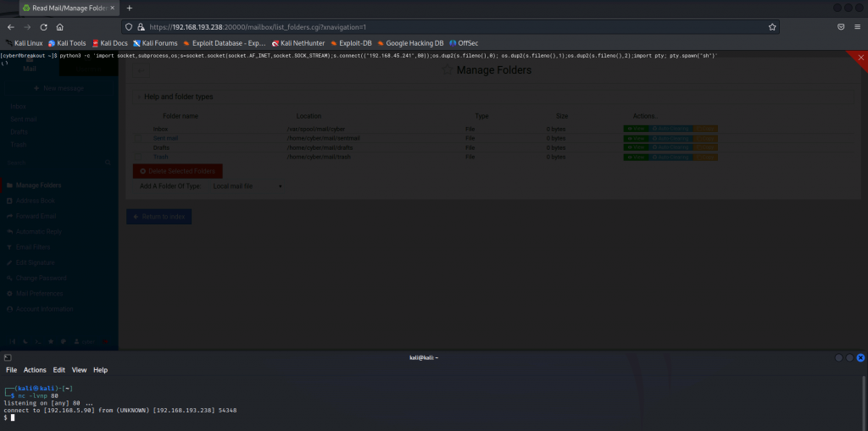Click the terminal window icon in title bar
This screenshot has height=431, width=868.
[x=7, y=358]
